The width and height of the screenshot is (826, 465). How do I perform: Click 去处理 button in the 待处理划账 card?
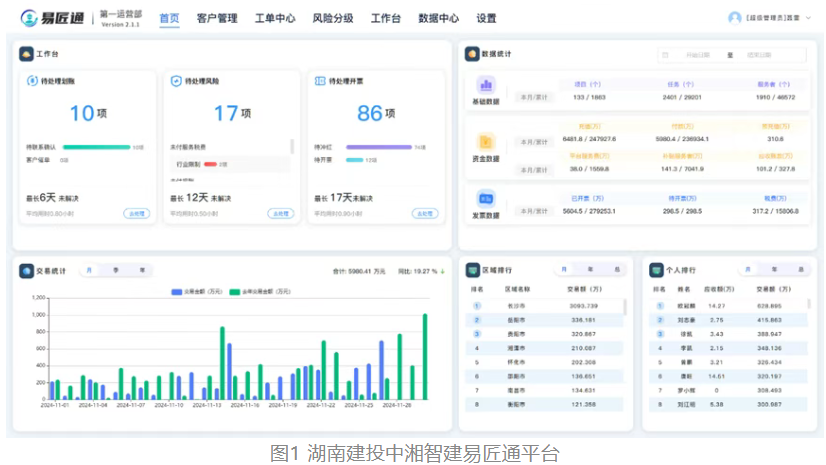click(137, 213)
